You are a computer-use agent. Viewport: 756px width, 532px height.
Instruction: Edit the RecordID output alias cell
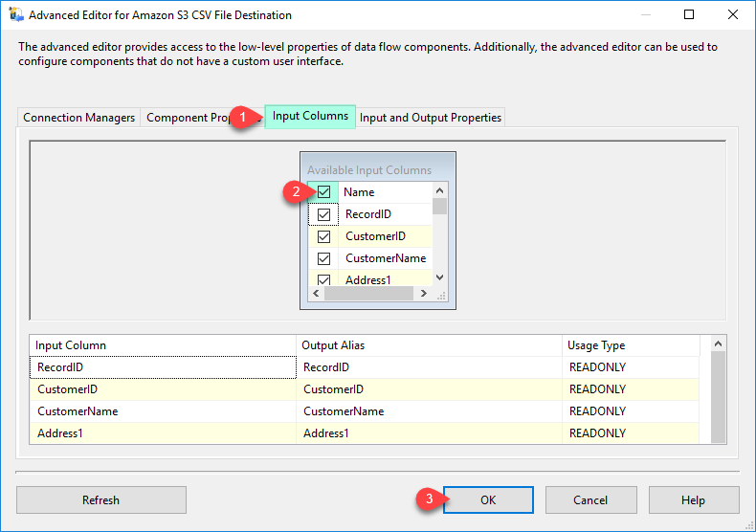pos(429,367)
